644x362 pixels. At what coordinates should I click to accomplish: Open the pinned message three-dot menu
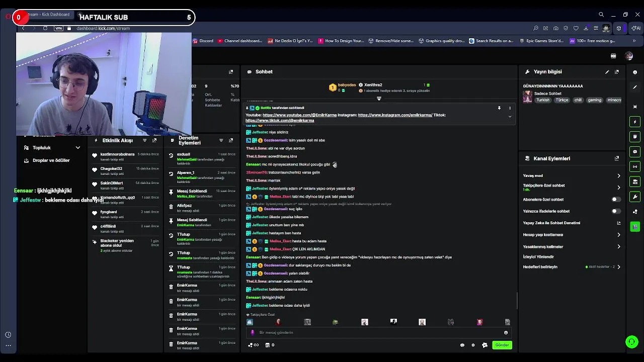coord(510,108)
